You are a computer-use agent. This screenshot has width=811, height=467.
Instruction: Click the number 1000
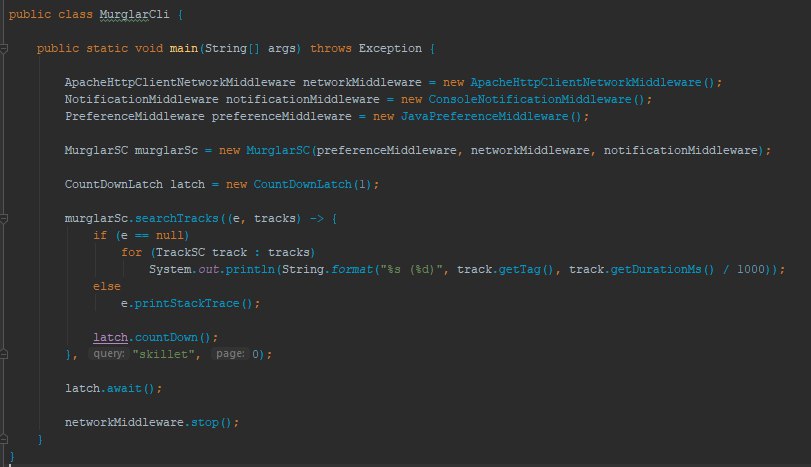click(750, 269)
